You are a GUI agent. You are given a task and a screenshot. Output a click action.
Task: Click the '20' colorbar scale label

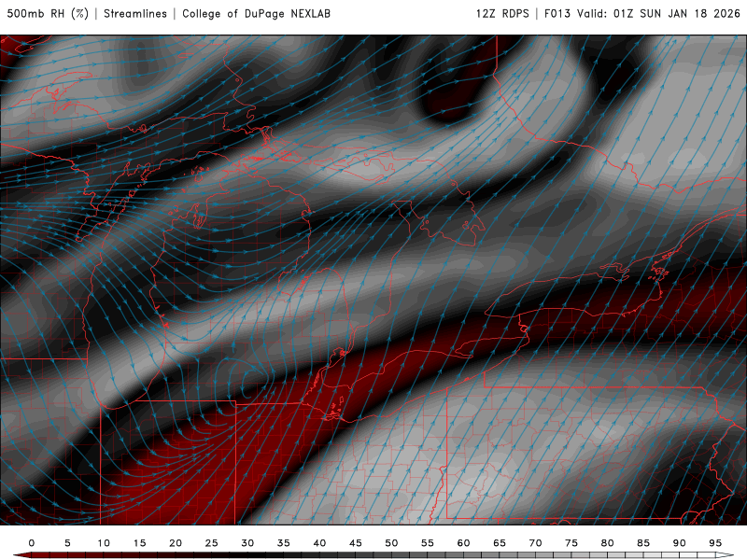(176, 543)
